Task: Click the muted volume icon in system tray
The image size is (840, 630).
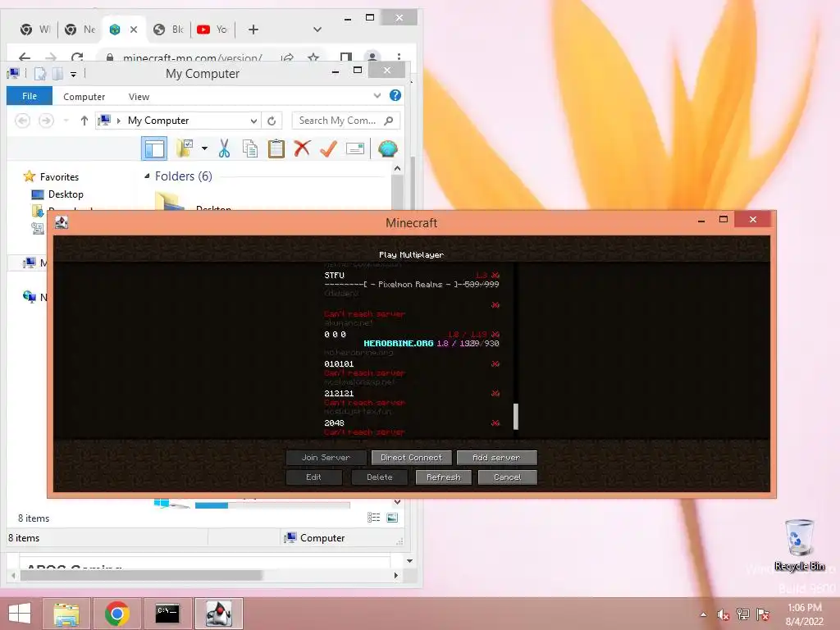Action: coord(724,614)
